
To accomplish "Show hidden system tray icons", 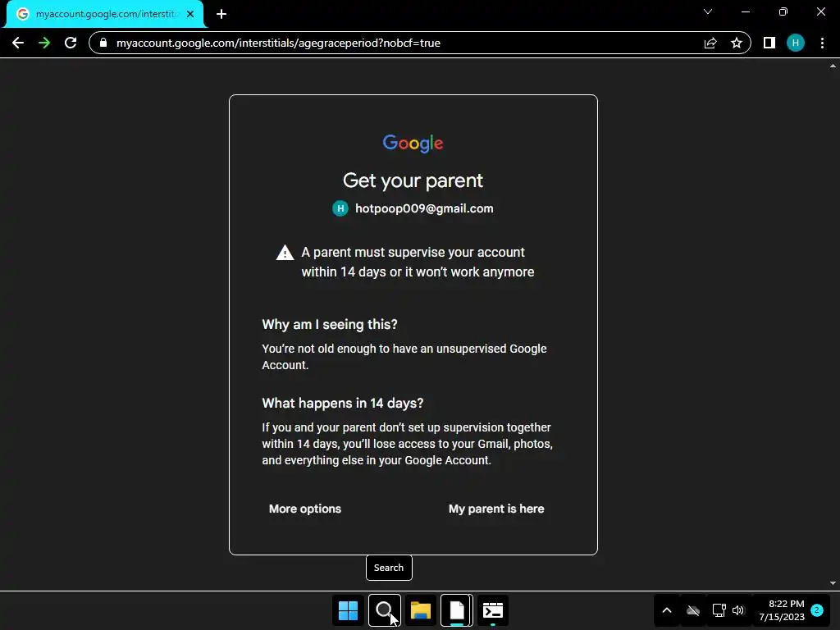I will [667, 610].
